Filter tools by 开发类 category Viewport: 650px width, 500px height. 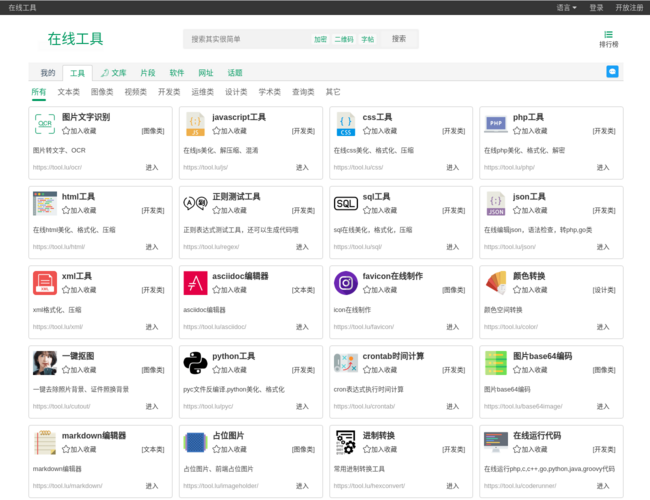tap(169, 92)
